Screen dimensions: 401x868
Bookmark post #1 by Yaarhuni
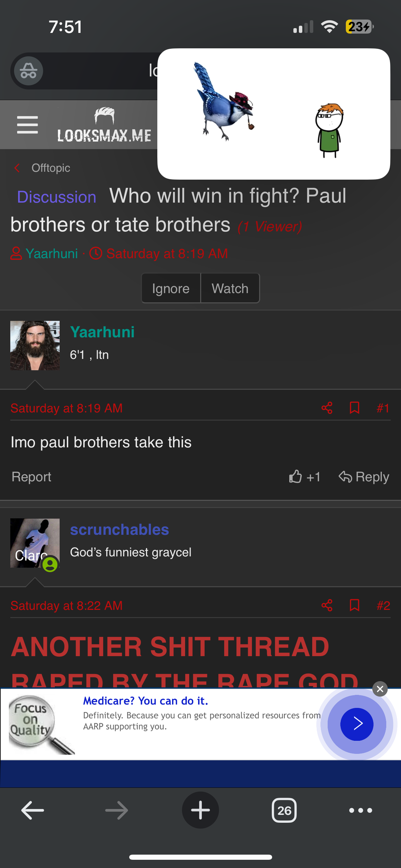[354, 408]
